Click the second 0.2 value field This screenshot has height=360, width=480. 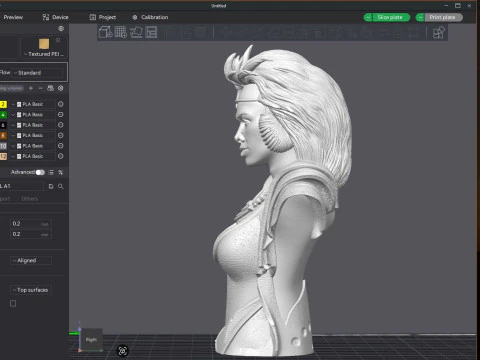[x=31, y=234]
